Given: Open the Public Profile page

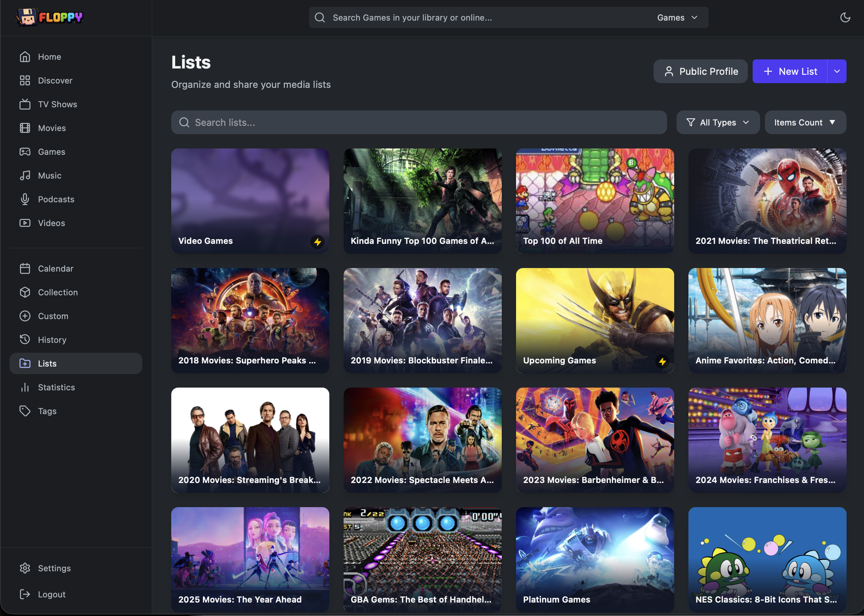Looking at the screenshot, I should click(x=701, y=71).
